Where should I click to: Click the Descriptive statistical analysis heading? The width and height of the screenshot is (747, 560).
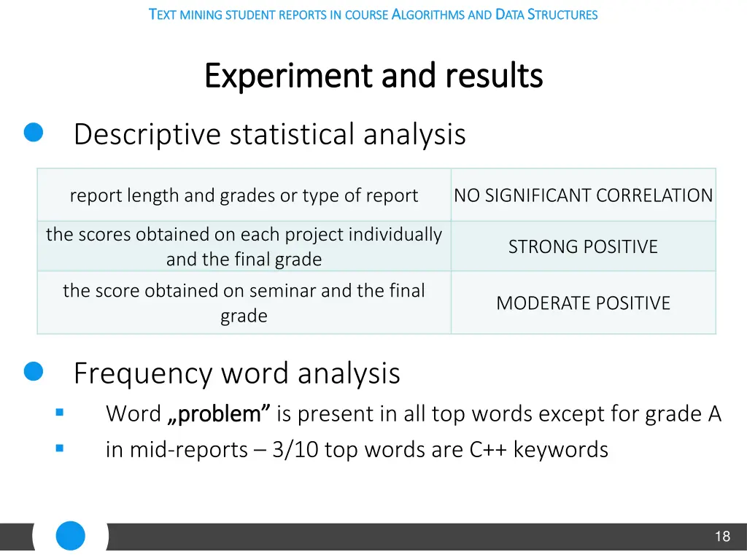tap(270, 134)
